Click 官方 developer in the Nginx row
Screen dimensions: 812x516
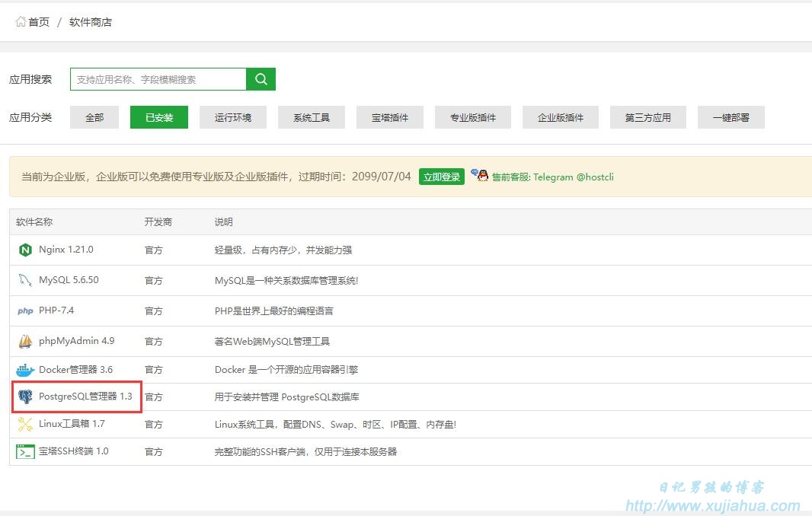pyautogui.click(x=153, y=250)
